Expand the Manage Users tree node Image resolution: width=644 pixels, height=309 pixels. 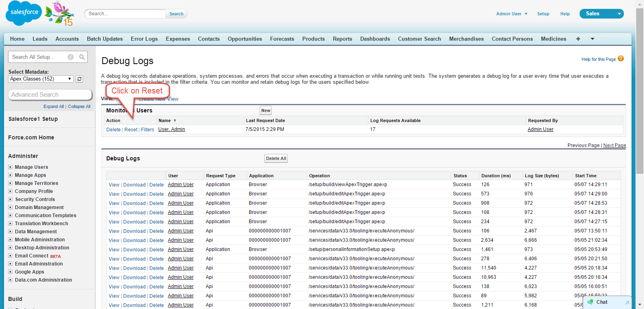click(10, 167)
